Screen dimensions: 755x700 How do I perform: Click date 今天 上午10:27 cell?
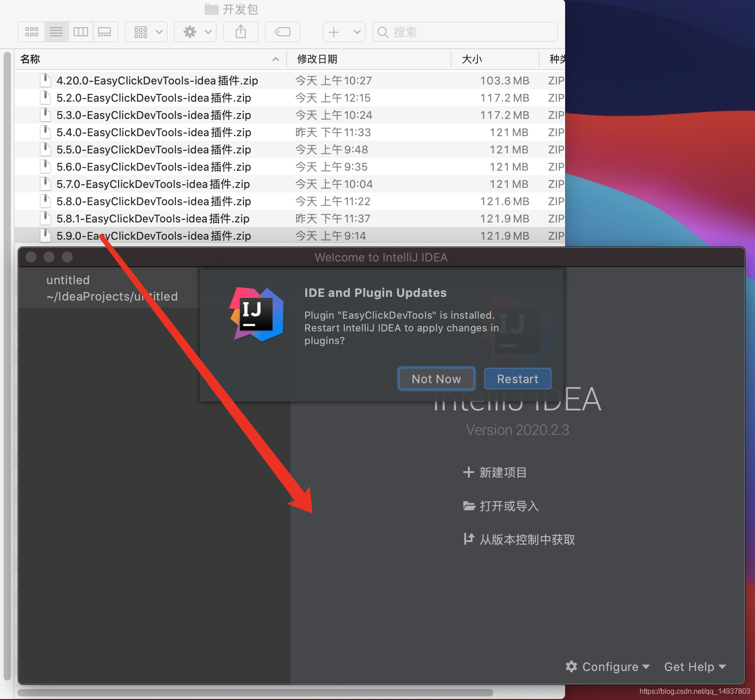coord(333,80)
